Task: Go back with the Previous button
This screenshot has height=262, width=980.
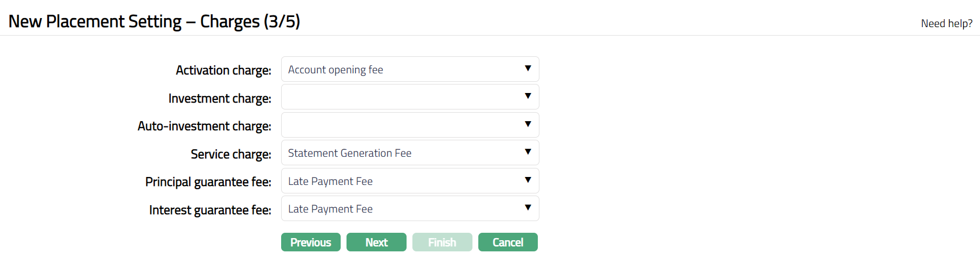Action: pos(311,242)
